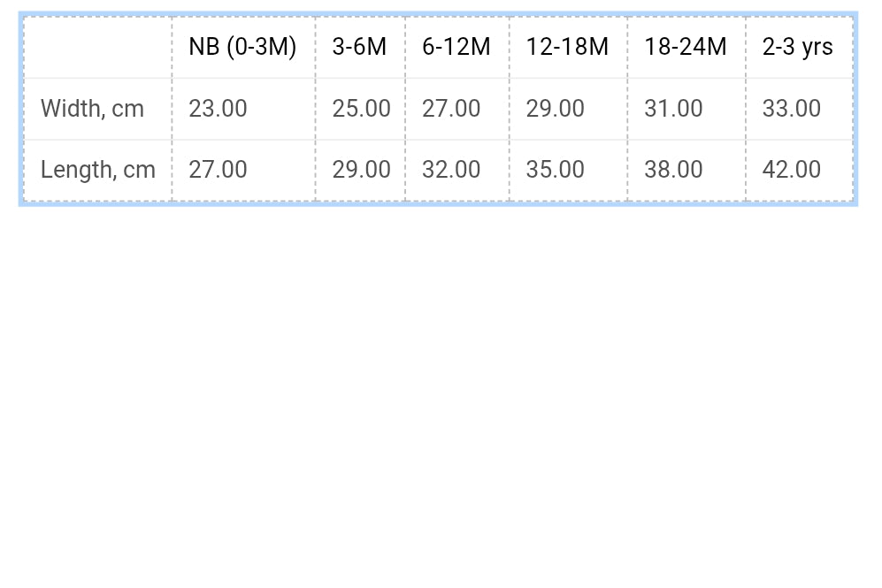The width and height of the screenshot is (882, 588).
Task: Click the NB (0-3M) column header cell
Action: click(x=242, y=47)
